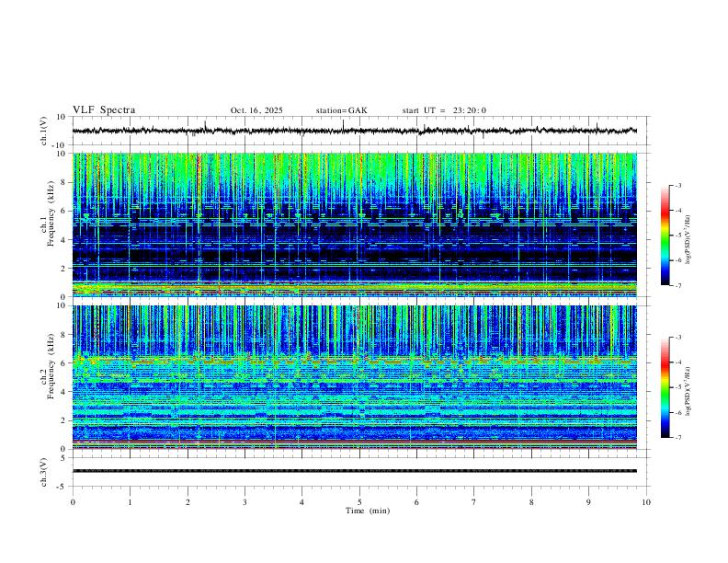Click the time axis tick label '10'
The image size is (728, 563).
coord(646,502)
